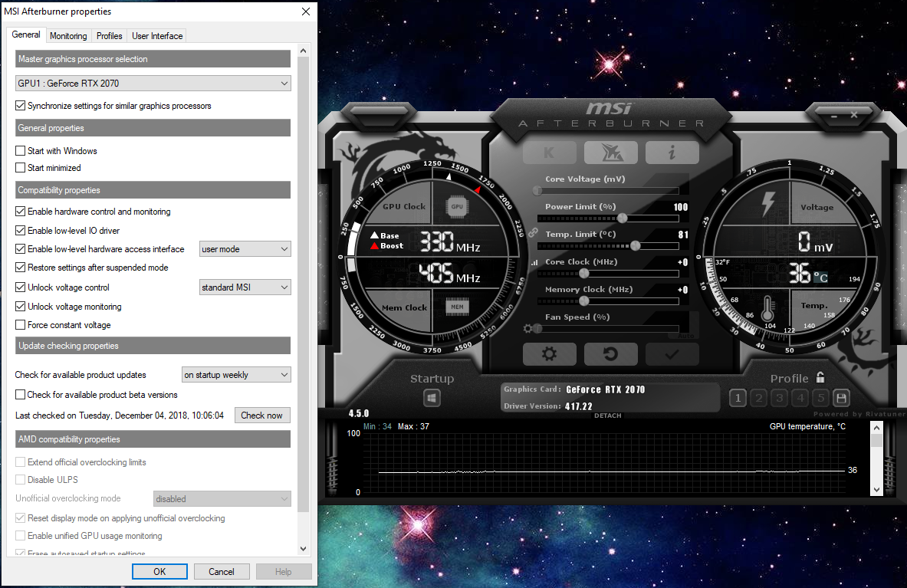Screen dimensions: 907x588
Task: Uncheck Unlock voltage control
Action: [20, 287]
